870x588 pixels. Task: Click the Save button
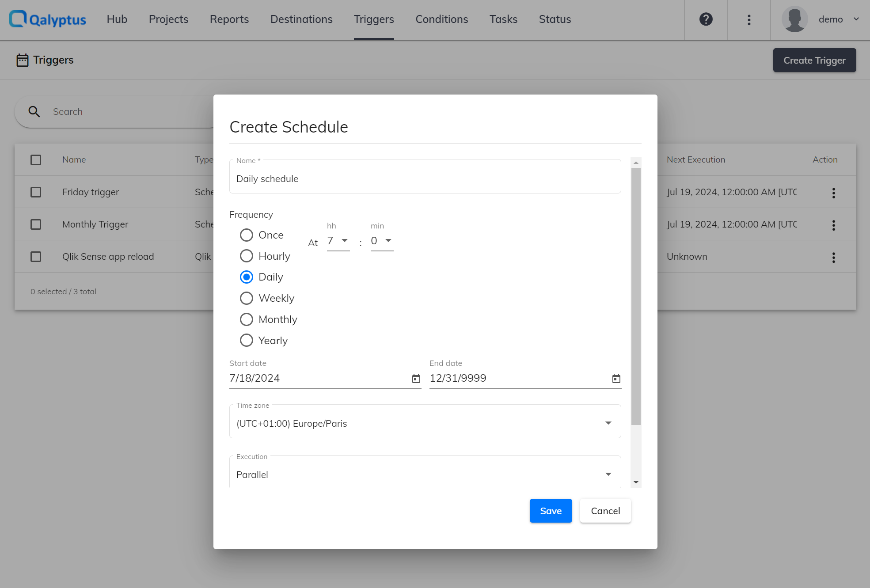coord(551,511)
